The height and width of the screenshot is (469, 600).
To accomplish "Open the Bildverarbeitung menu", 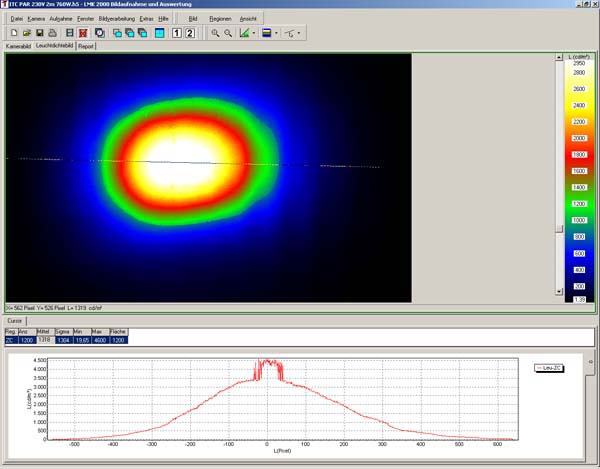I will click(x=118, y=19).
